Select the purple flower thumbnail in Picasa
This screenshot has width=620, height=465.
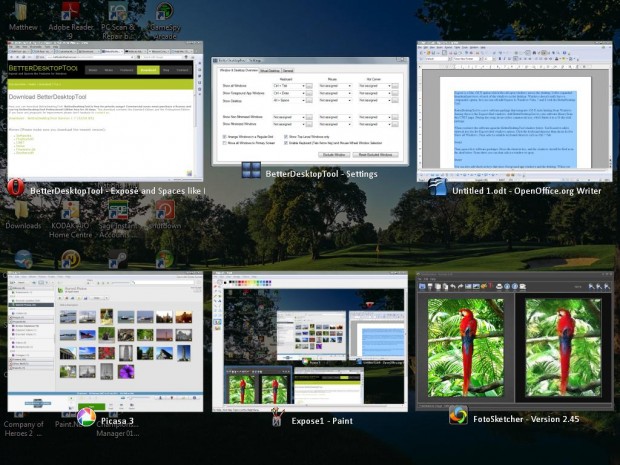point(126,372)
